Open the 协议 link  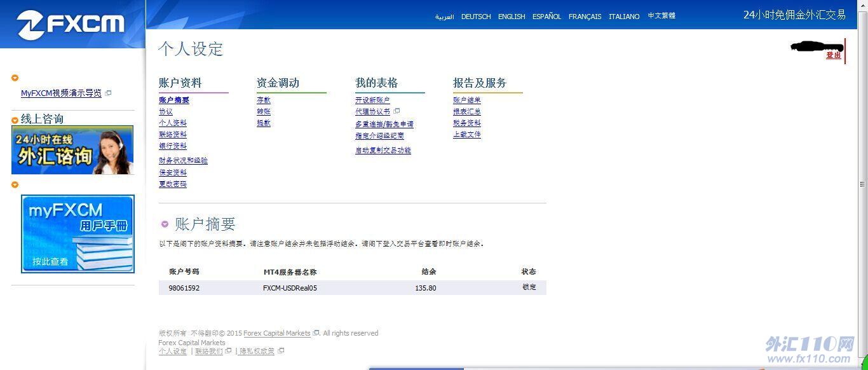coord(166,112)
